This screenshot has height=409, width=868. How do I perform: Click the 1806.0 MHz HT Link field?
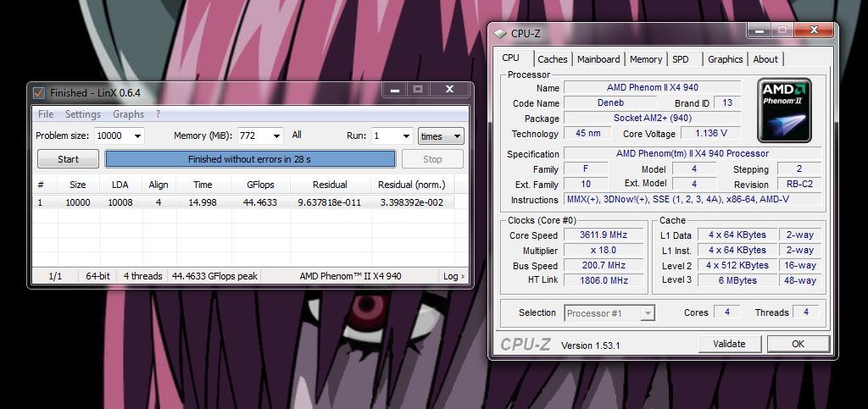pyautogui.click(x=604, y=280)
